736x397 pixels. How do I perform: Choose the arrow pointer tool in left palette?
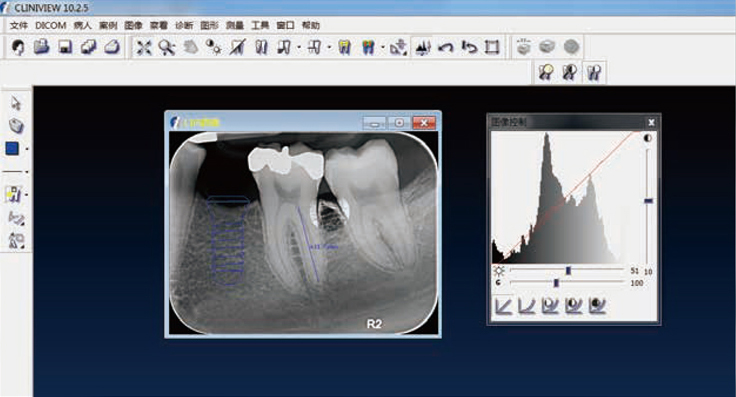16,103
